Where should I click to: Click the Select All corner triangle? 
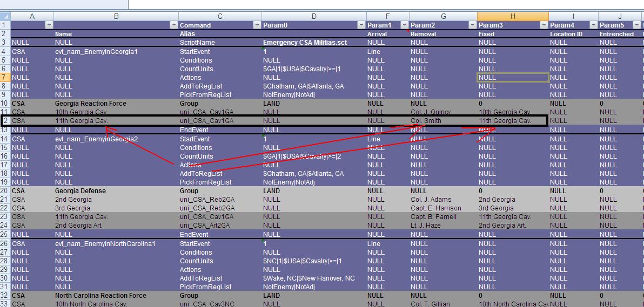5,17
